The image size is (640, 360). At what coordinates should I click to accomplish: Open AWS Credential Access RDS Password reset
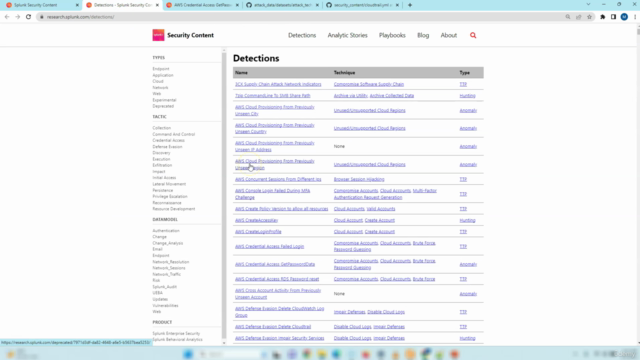(x=277, y=279)
